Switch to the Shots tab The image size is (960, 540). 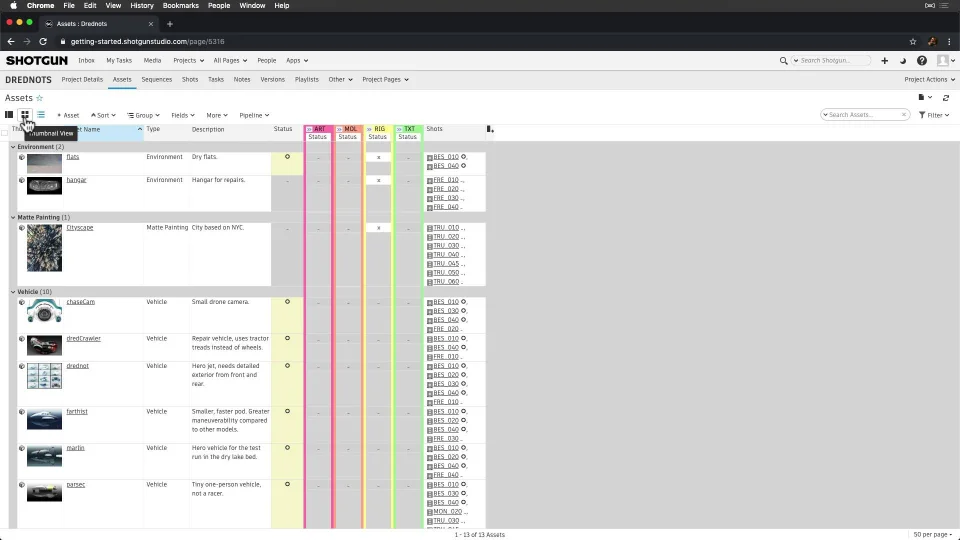[190, 80]
